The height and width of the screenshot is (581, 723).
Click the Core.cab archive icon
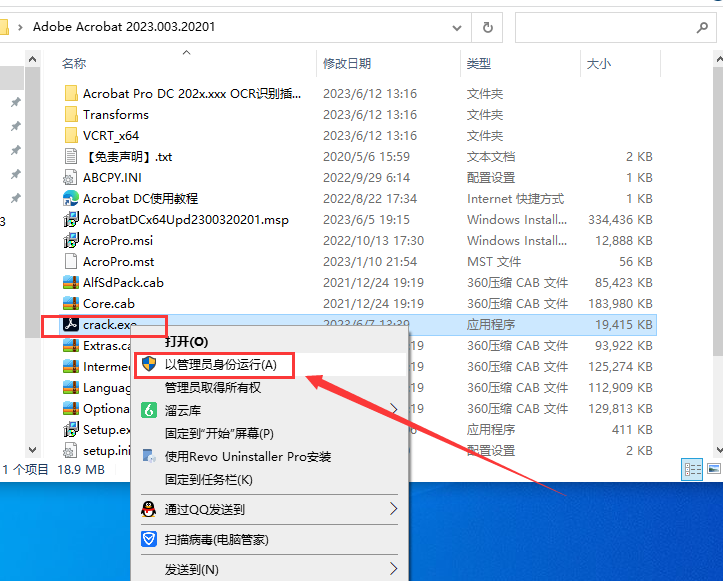pos(71,303)
